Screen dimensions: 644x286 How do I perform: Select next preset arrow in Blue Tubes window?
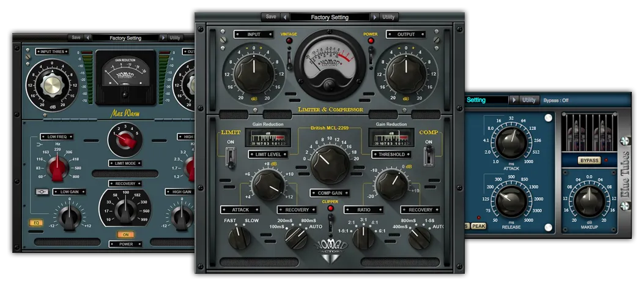[514, 100]
